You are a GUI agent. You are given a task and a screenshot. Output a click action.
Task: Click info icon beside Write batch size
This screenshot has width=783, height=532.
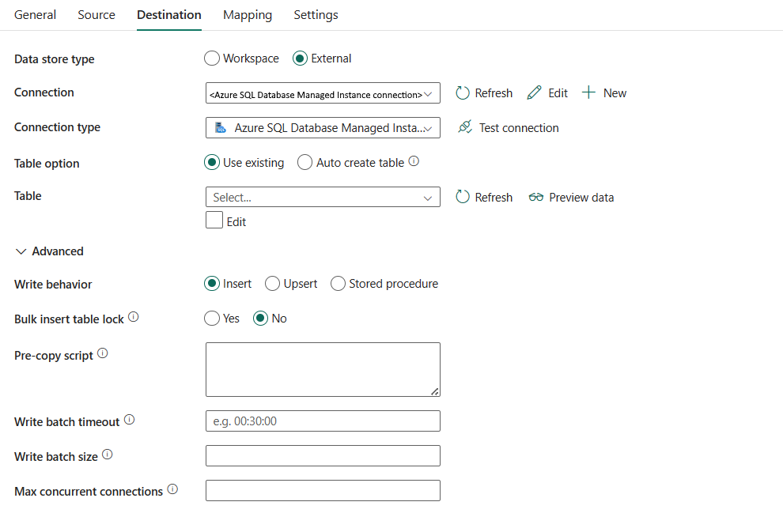(x=108, y=455)
